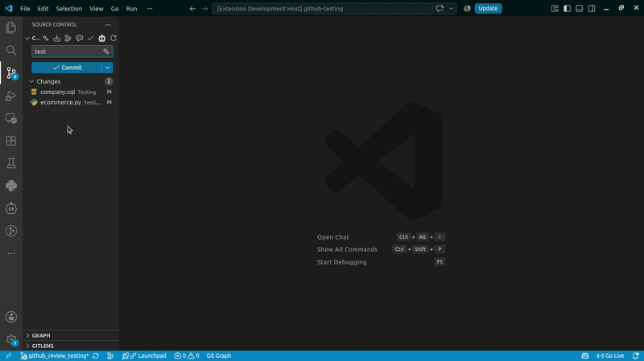The image size is (644, 361).
Task: Open the robot extension view icon
Action: pyautogui.click(x=11, y=208)
